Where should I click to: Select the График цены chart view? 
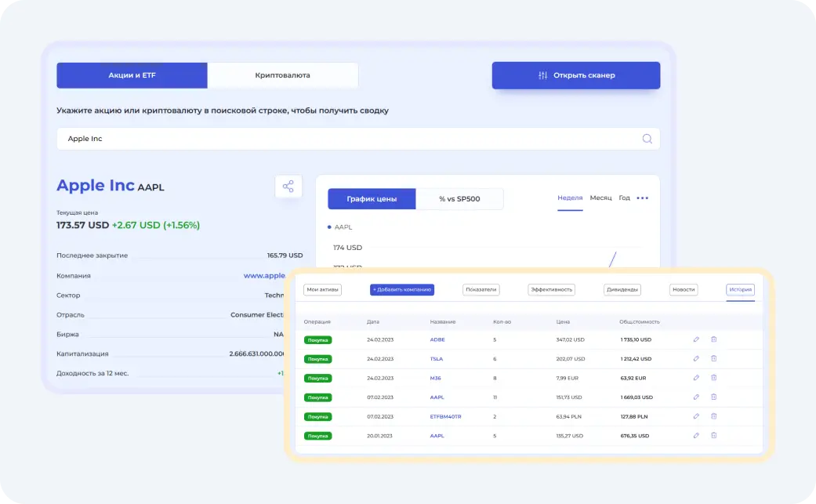click(x=371, y=199)
